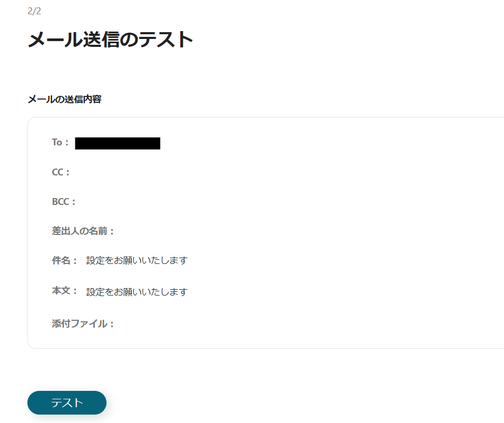Click the word テスト in the page title

(166, 40)
